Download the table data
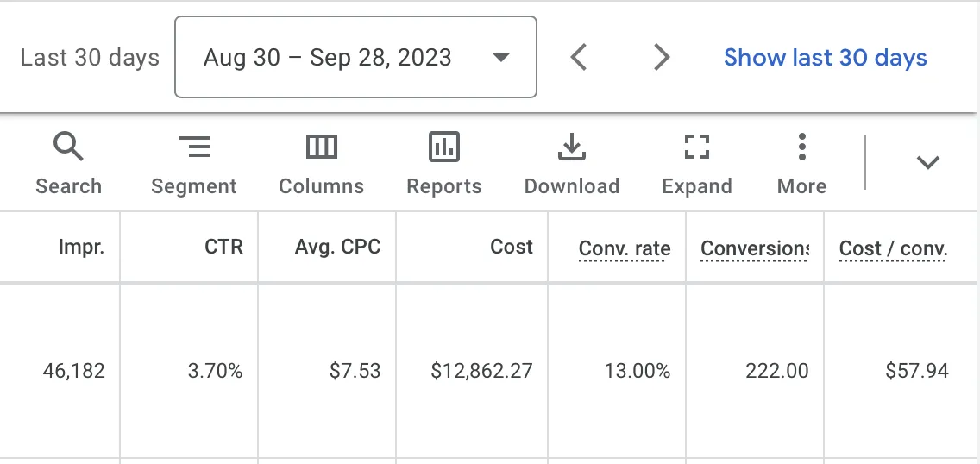This screenshot has width=980, height=464. coord(571,164)
